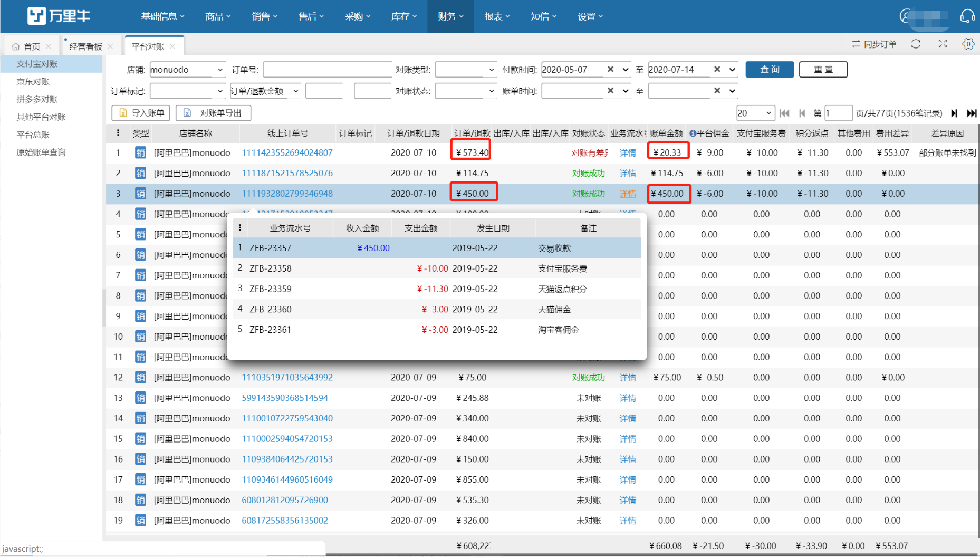Click 详情 link in row 12
This screenshot has width=980, height=557.
tap(628, 378)
